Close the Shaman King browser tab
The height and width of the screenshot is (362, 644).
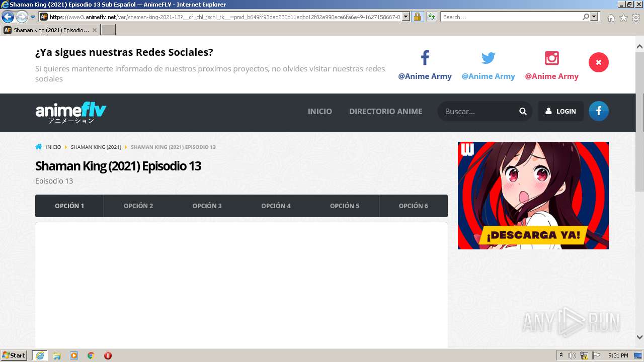[94, 30]
